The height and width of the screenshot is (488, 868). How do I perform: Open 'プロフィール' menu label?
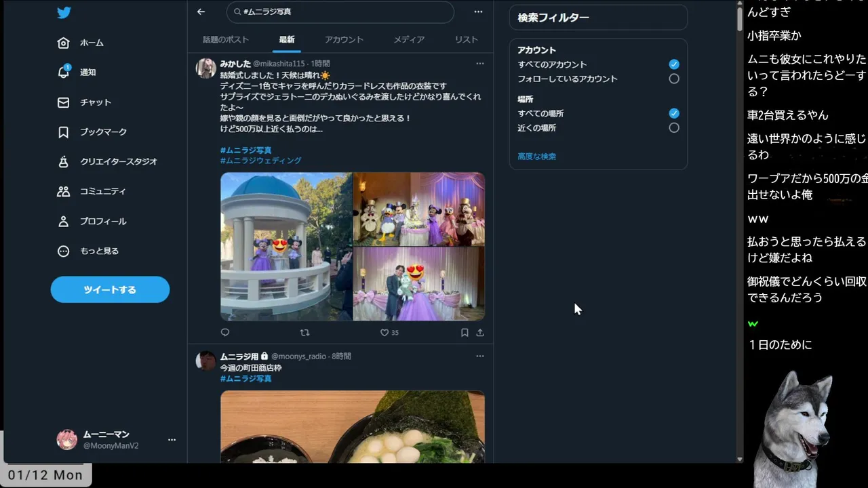point(103,221)
